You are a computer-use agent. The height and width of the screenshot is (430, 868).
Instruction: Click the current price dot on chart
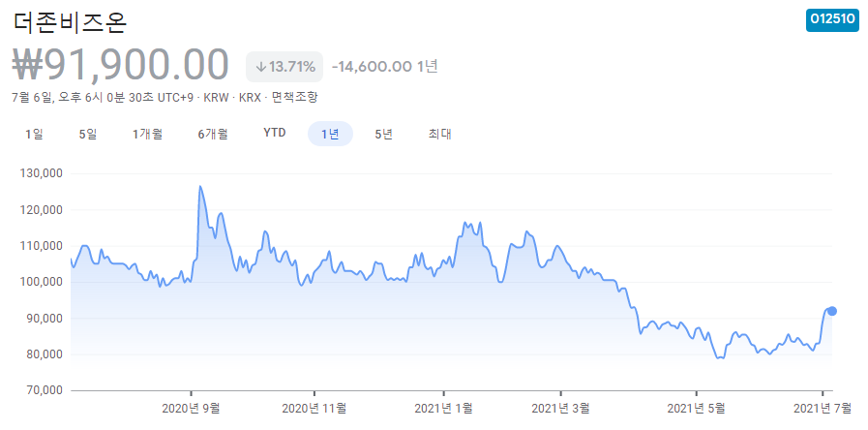(831, 311)
